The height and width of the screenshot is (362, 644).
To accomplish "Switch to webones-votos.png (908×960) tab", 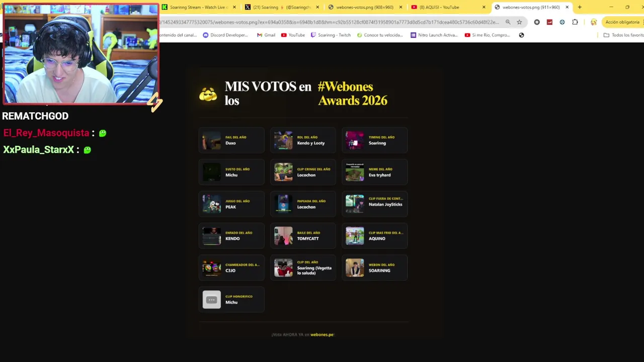I will (x=365, y=7).
